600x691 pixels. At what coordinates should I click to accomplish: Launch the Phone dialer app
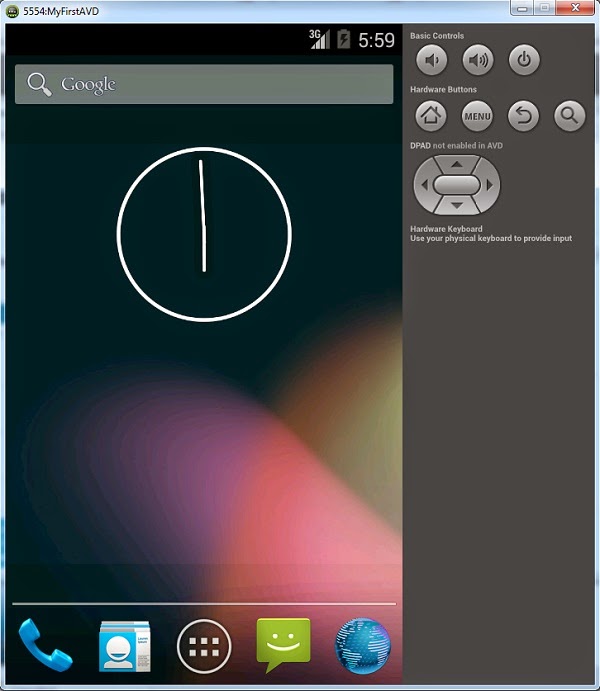(x=45, y=645)
